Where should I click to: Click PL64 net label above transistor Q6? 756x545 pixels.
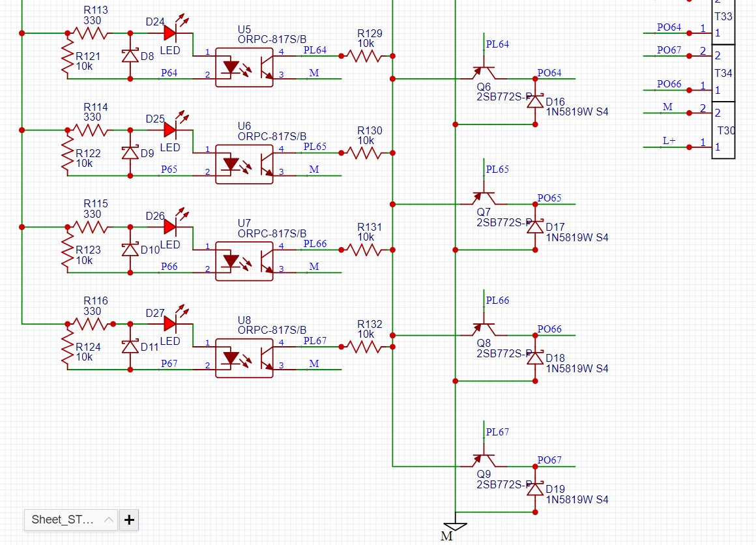(497, 44)
